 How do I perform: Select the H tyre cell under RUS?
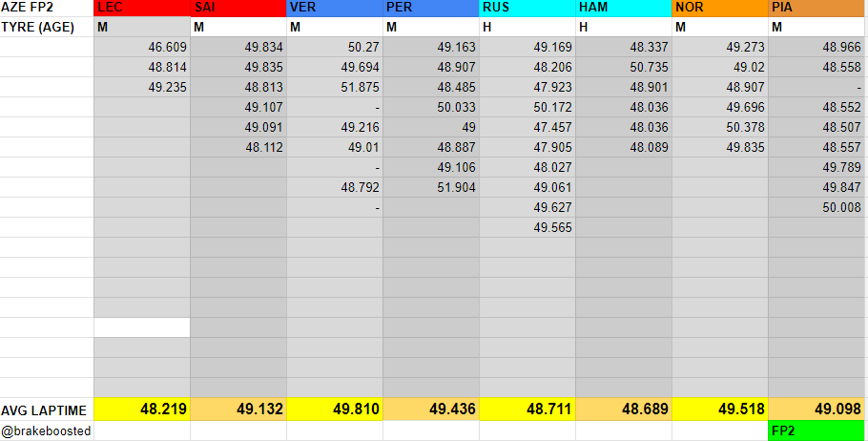tap(527, 27)
